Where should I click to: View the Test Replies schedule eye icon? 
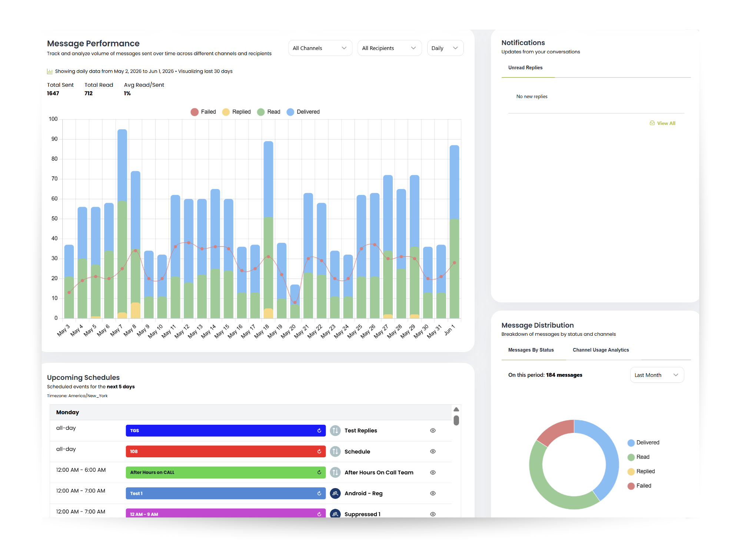[433, 431]
